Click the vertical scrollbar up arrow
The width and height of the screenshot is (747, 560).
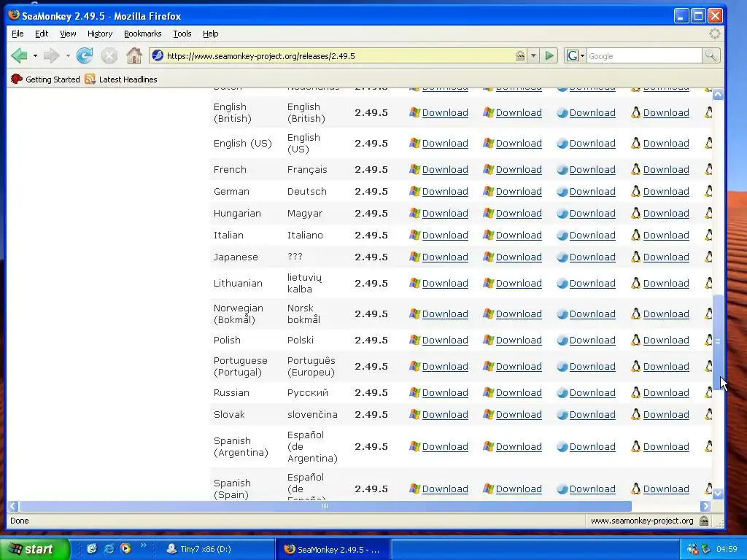(718, 94)
